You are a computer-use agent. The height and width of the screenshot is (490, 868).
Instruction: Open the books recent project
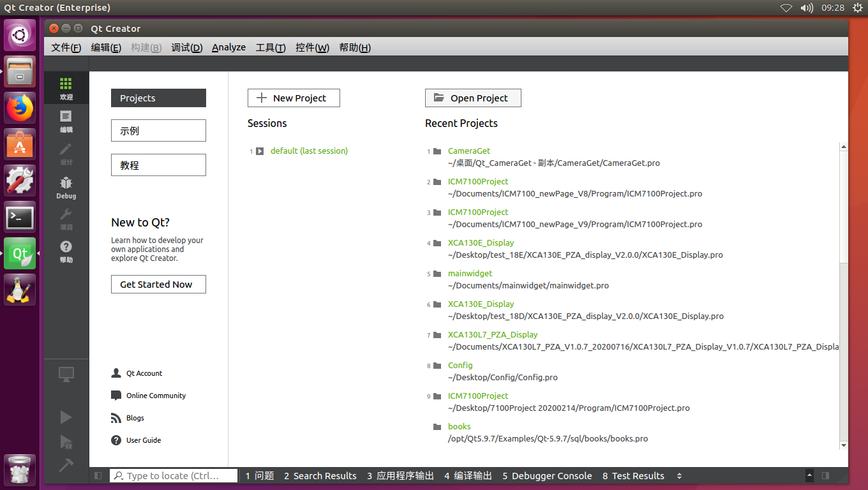[459, 427]
